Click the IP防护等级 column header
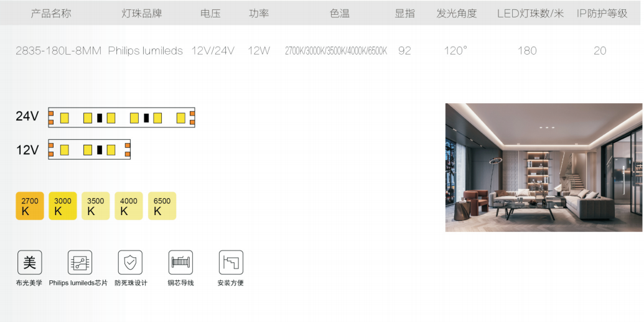The image size is (644, 322). point(602,14)
